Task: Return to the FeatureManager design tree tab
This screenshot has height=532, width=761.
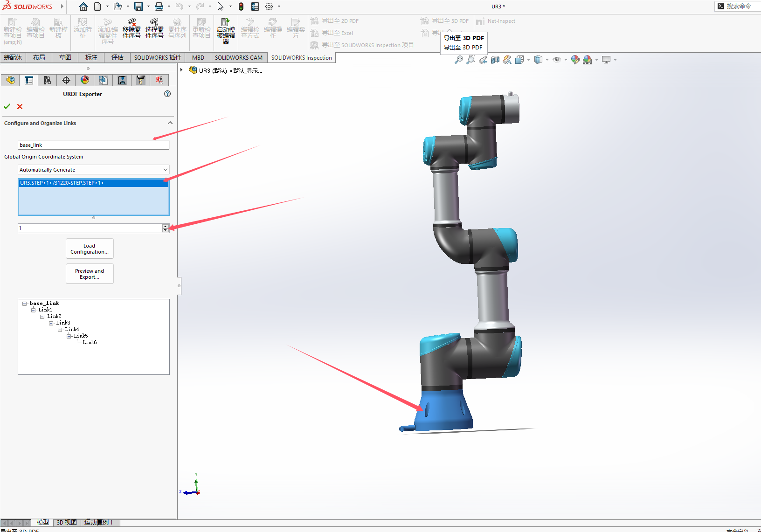Action: click(x=10, y=80)
